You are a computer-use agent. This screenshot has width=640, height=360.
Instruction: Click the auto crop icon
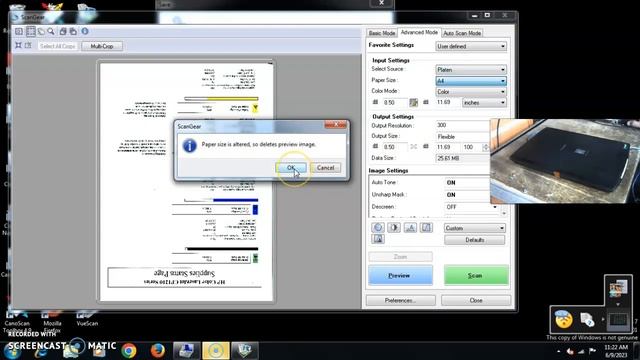[18, 45]
